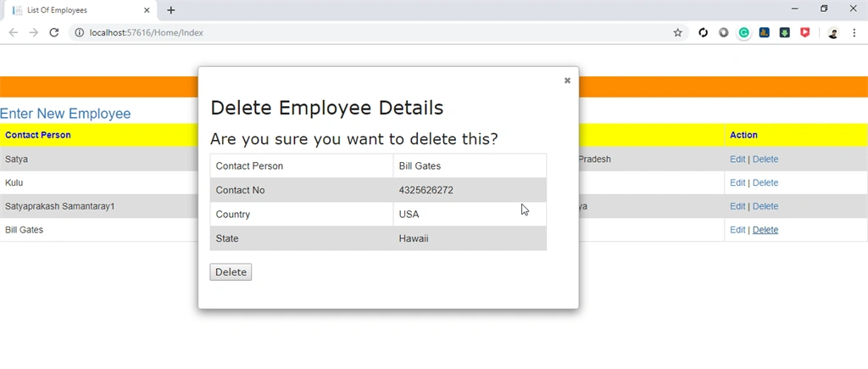Image resolution: width=868 pixels, height=369 pixels.
Task: Click the Contact Person column header in the employee list
Action: pos(37,135)
